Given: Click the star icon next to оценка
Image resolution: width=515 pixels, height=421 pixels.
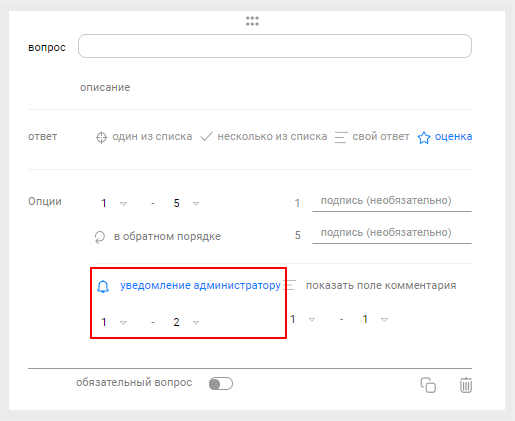Looking at the screenshot, I should point(424,137).
